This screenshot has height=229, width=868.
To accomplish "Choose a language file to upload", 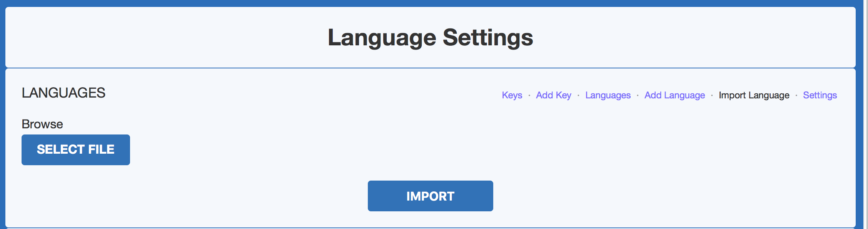I will [76, 150].
